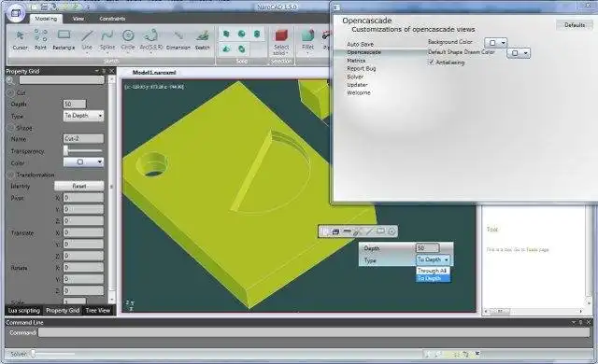The height and width of the screenshot is (364, 598).
Task: Select the Rectangle sketch tool
Action: [64, 39]
